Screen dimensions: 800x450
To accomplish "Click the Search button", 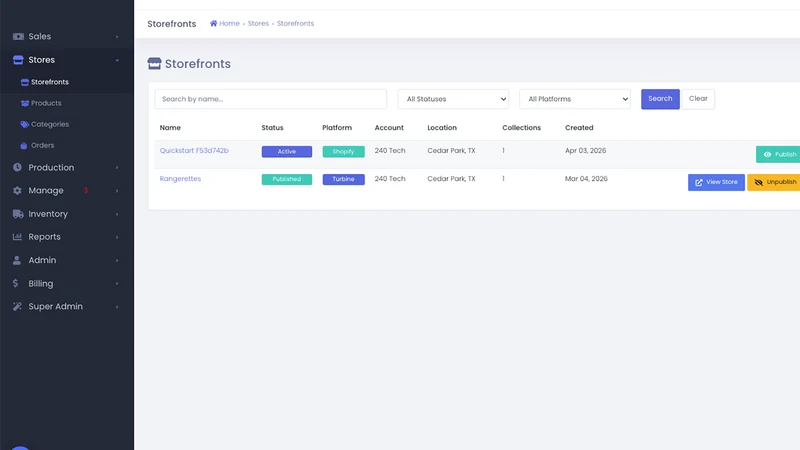I will pos(660,99).
